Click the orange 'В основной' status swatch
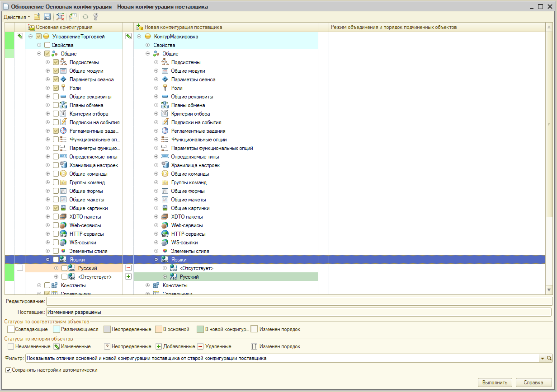Screen dimensions: 557x392 click(x=158, y=329)
